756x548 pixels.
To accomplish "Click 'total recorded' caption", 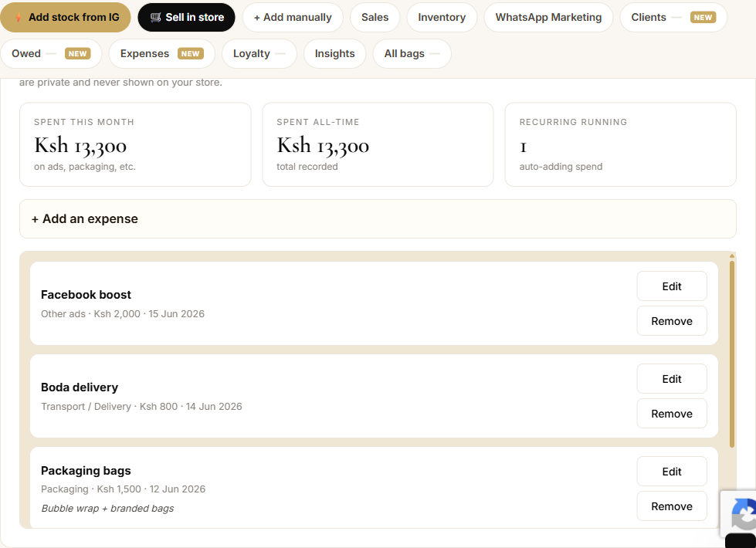I will 307,167.
